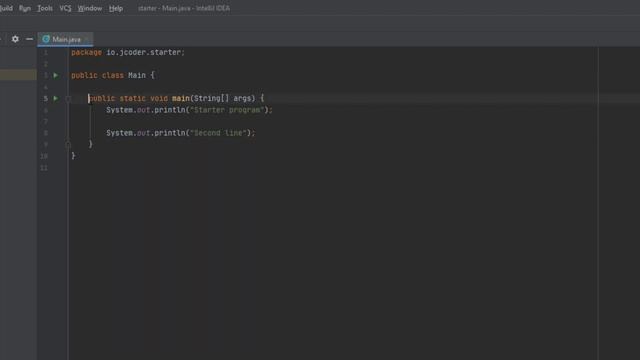Screen dimensions: 640x360
Task: Click the 'static' keyword on line 5
Action: [x=132, y=98]
